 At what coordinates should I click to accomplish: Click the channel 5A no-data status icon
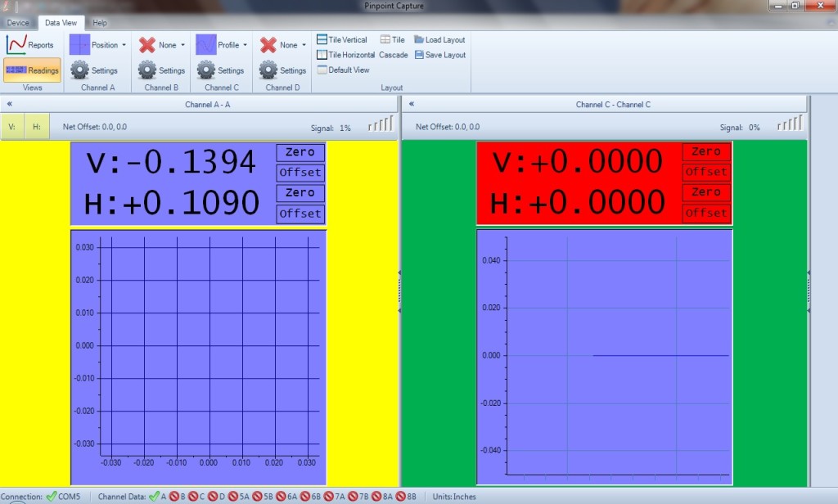pos(232,497)
